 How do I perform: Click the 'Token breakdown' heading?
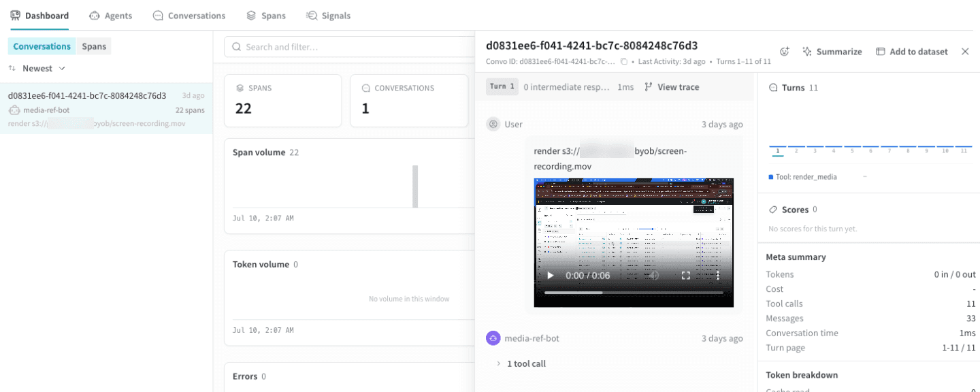pos(802,375)
